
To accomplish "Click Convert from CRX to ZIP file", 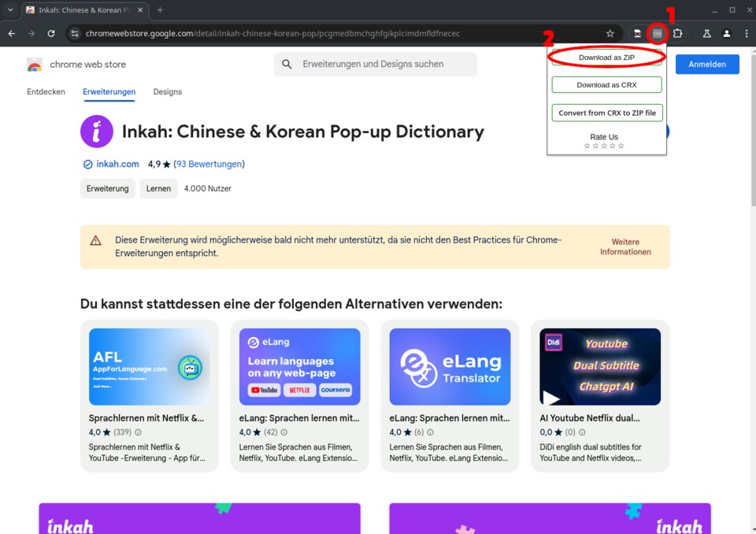I will [x=606, y=113].
